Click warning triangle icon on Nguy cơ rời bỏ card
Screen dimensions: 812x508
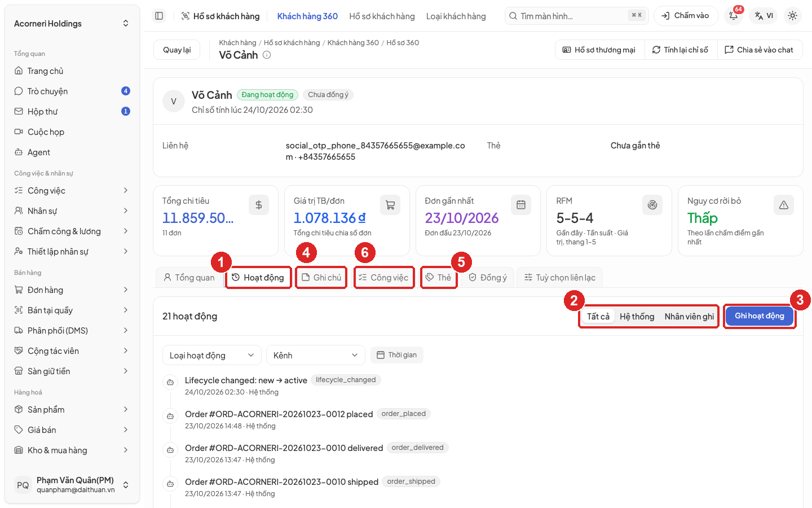784,205
